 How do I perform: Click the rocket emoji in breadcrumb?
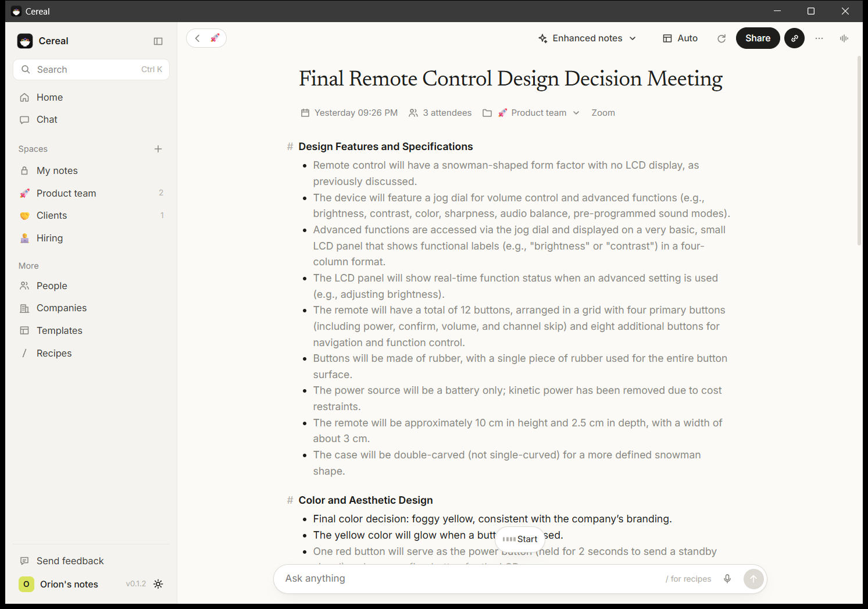tap(215, 38)
